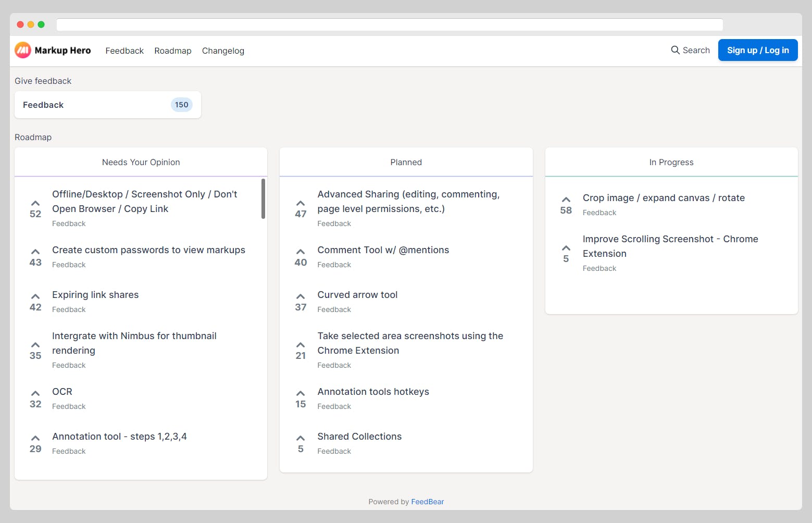Image resolution: width=812 pixels, height=523 pixels.
Task: Click the browser address bar
Action: pyautogui.click(x=389, y=24)
